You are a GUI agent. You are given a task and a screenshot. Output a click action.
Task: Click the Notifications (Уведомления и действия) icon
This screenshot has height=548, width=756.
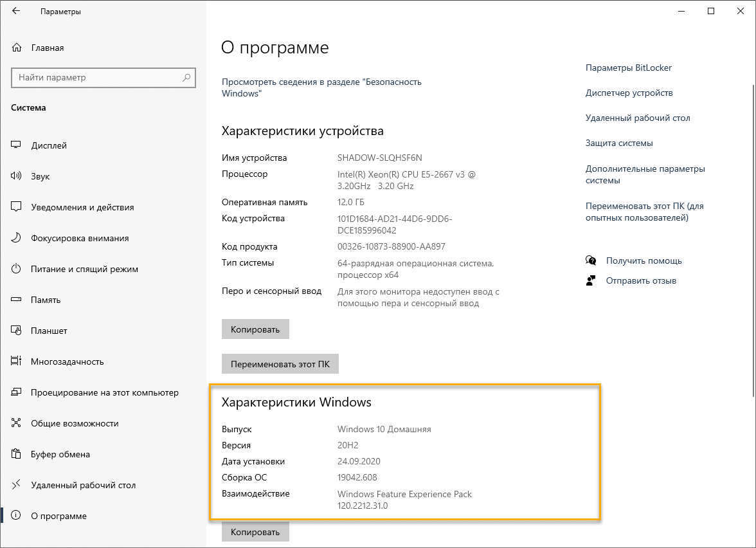pos(15,207)
